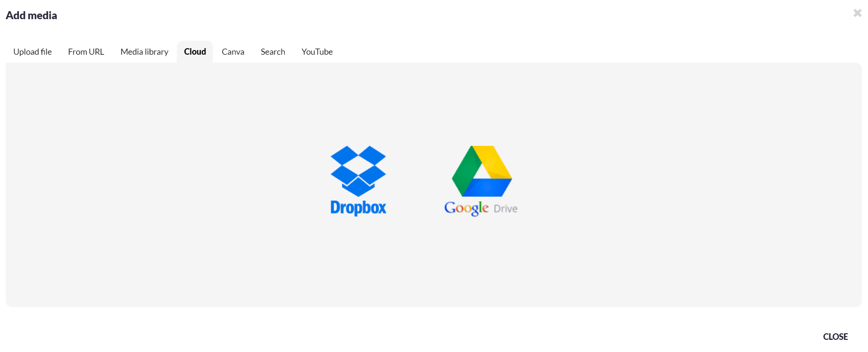Click the CLOSE button

click(x=835, y=337)
